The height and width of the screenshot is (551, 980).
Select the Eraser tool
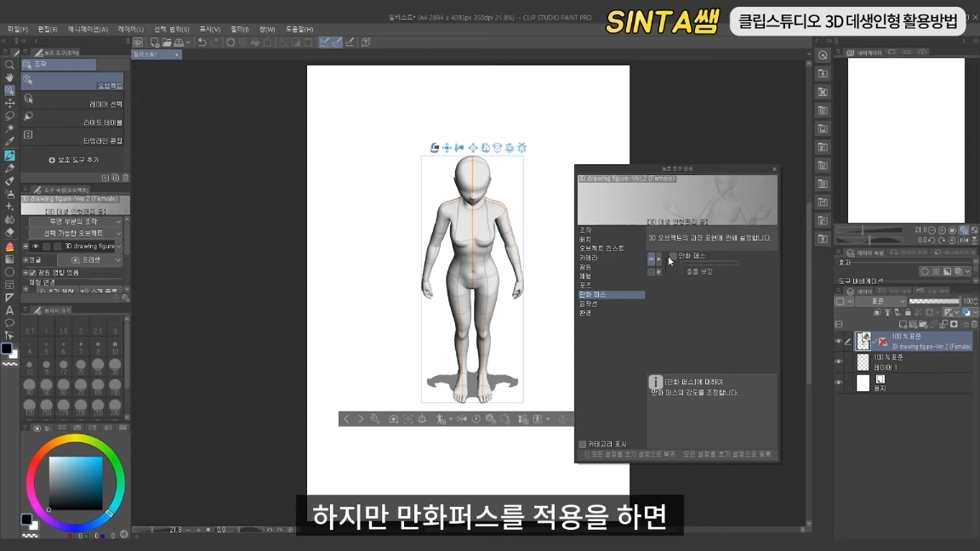coord(9,232)
